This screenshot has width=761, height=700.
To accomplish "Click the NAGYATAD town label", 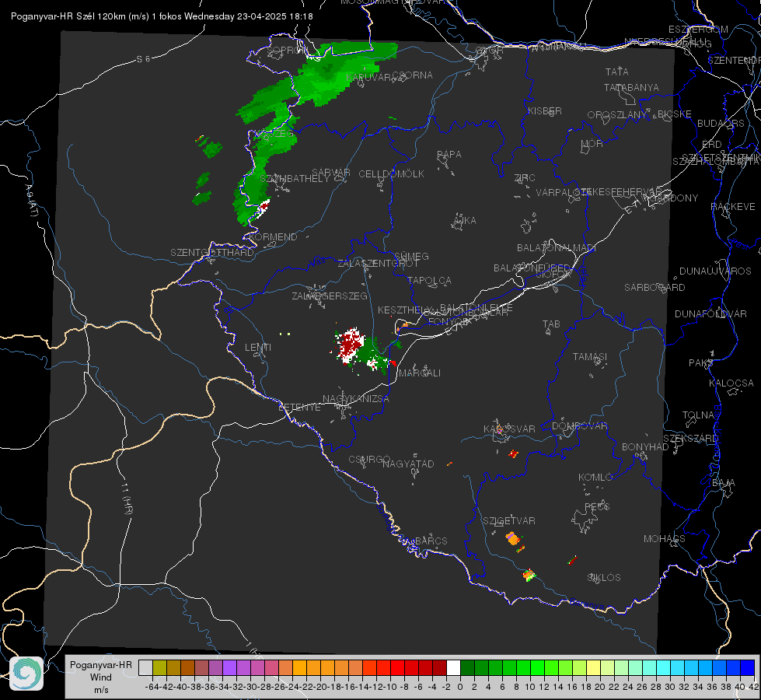I will point(408,464).
